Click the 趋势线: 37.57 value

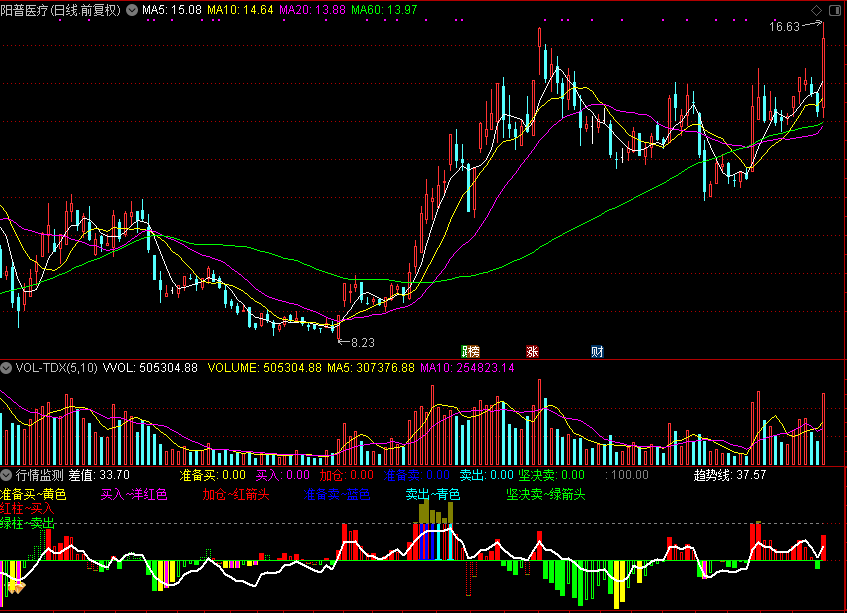pos(730,475)
